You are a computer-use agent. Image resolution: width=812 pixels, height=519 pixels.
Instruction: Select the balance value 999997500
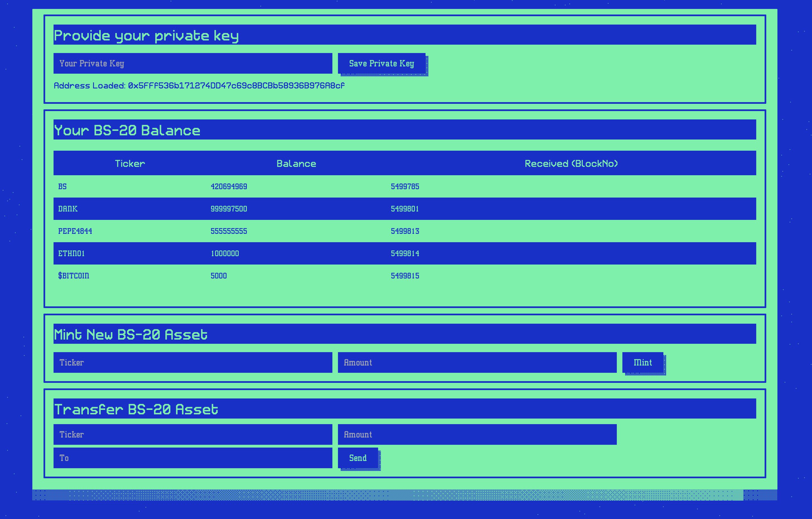(x=229, y=208)
